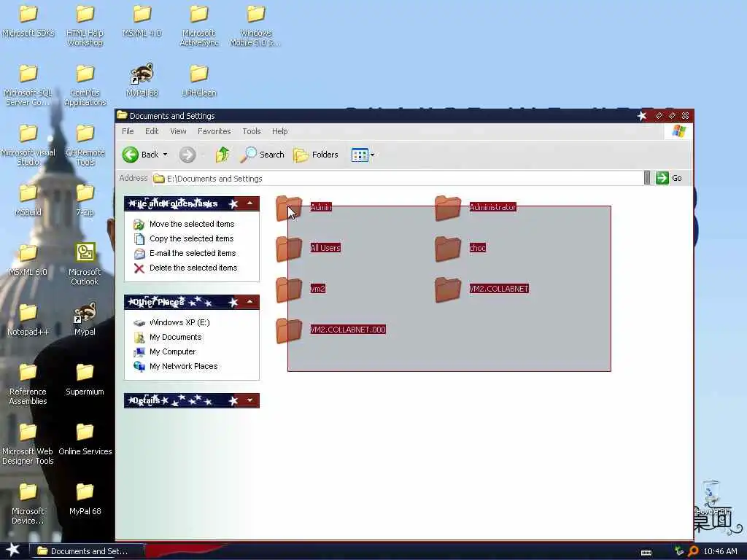Open the Tools menu
The image size is (747, 560).
(x=252, y=131)
